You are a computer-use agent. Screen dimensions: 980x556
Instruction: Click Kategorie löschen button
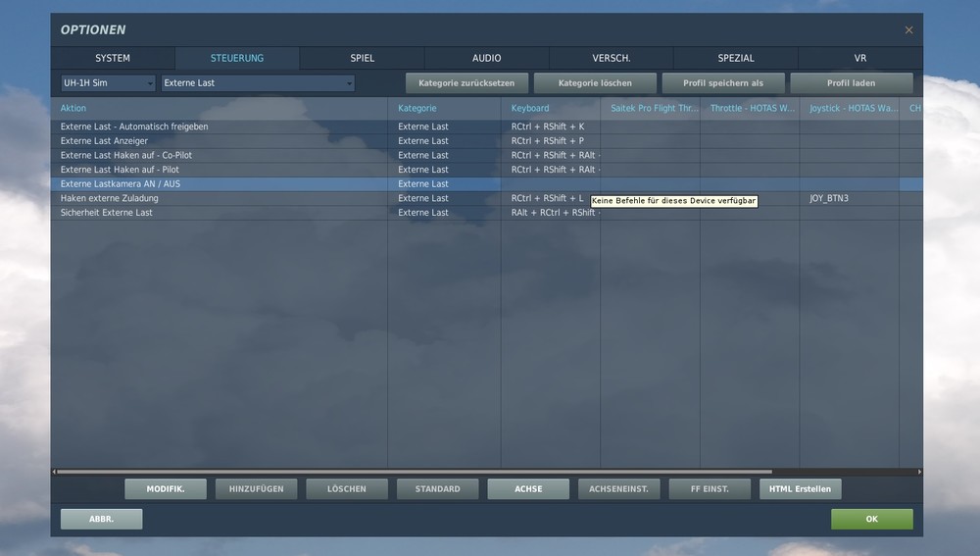point(595,83)
